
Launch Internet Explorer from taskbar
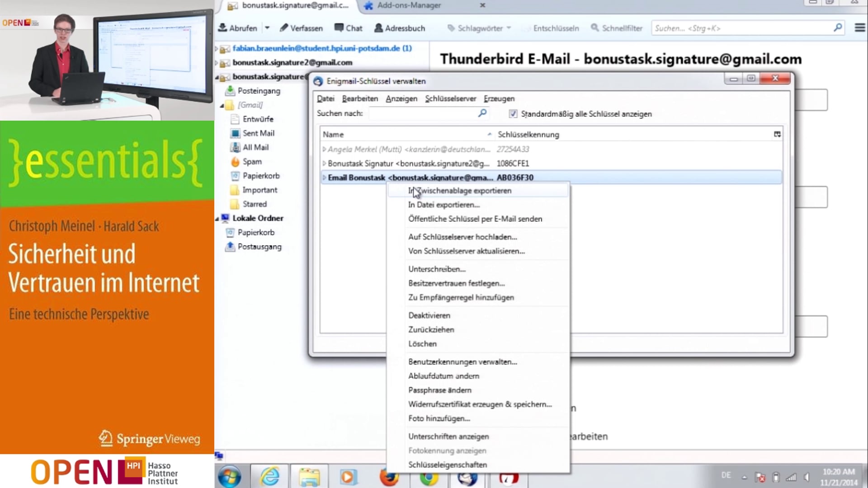click(x=270, y=477)
